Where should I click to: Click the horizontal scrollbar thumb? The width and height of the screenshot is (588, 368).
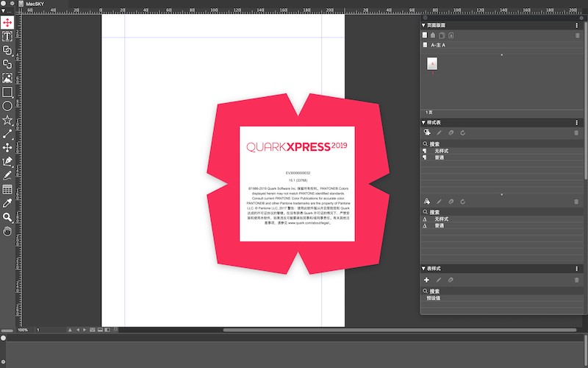[400, 330]
